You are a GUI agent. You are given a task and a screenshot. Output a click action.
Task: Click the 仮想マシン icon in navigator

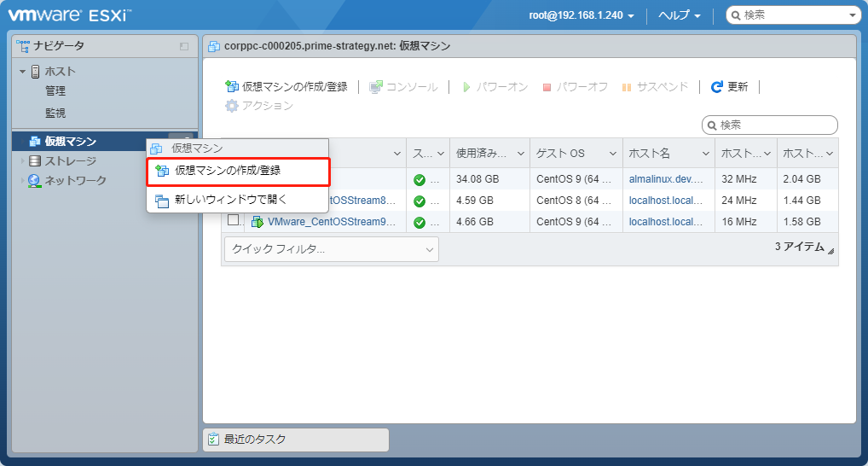pyautogui.click(x=34, y=142)
